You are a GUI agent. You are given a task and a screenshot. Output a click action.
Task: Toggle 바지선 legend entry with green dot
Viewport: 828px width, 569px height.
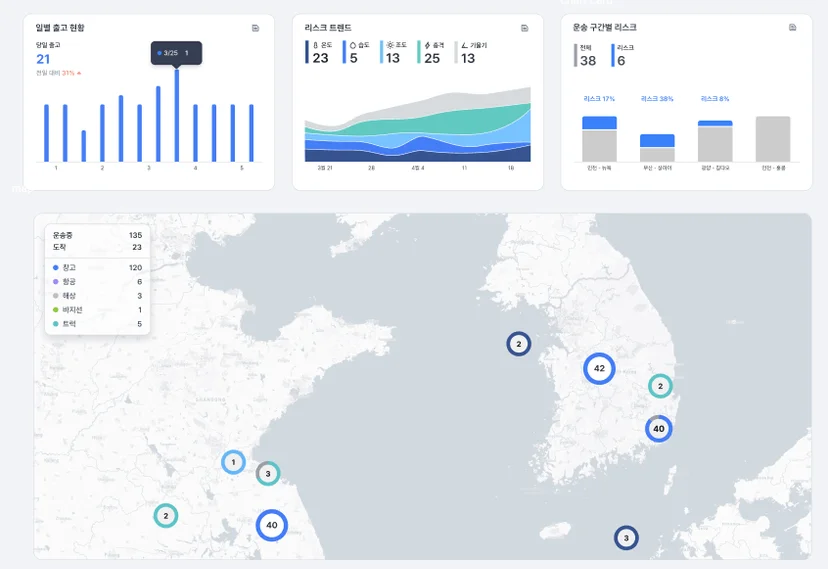tap(97, 310)
